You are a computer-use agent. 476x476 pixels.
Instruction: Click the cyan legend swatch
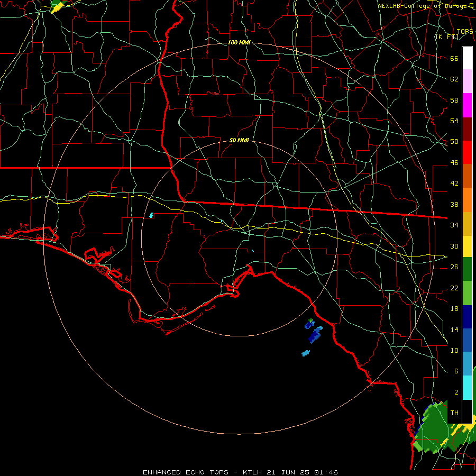click(467, 388)
